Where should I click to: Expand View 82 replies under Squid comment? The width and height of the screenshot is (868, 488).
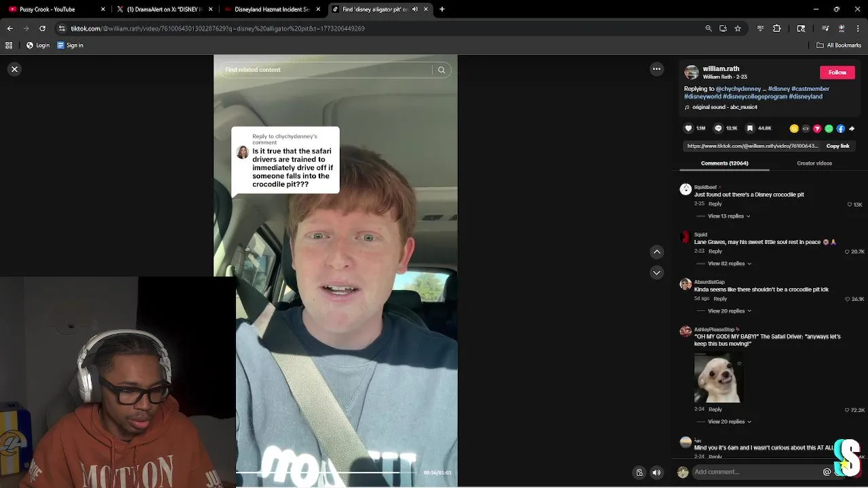pyautogui.click(x=728, y=264)
